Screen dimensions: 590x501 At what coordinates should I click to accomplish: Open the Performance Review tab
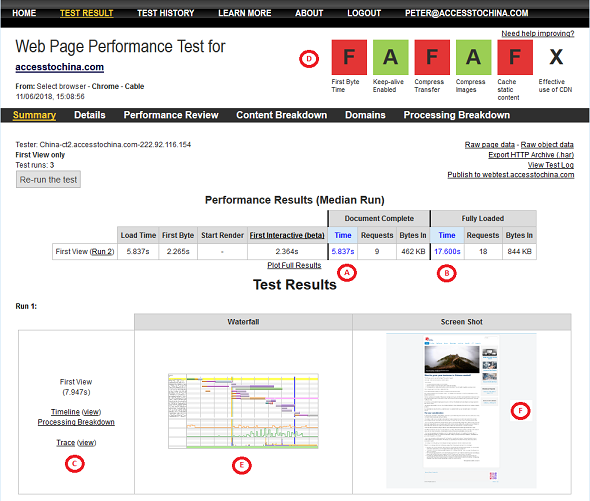[x=171, y=115]
